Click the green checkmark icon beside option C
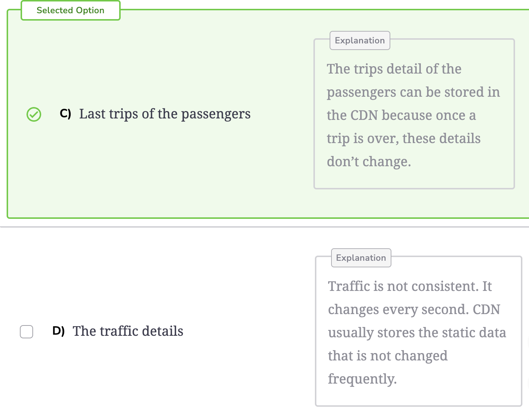The width and height of the screenshot is (529, 420). [x=34, y=114]
